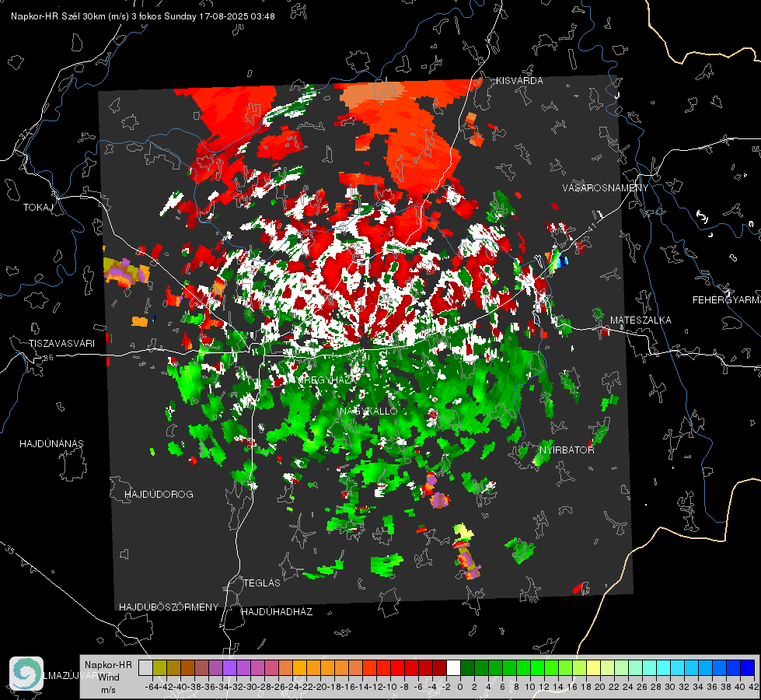
Task: Click the MÁTÉSZALKA town label
Action: [x=641, y=320]
